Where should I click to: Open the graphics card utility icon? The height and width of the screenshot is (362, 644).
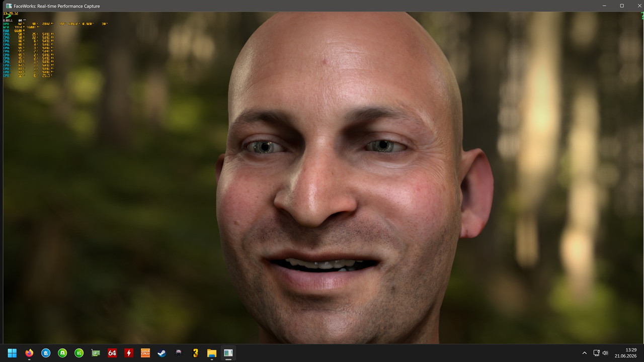[x=96, y=353]
